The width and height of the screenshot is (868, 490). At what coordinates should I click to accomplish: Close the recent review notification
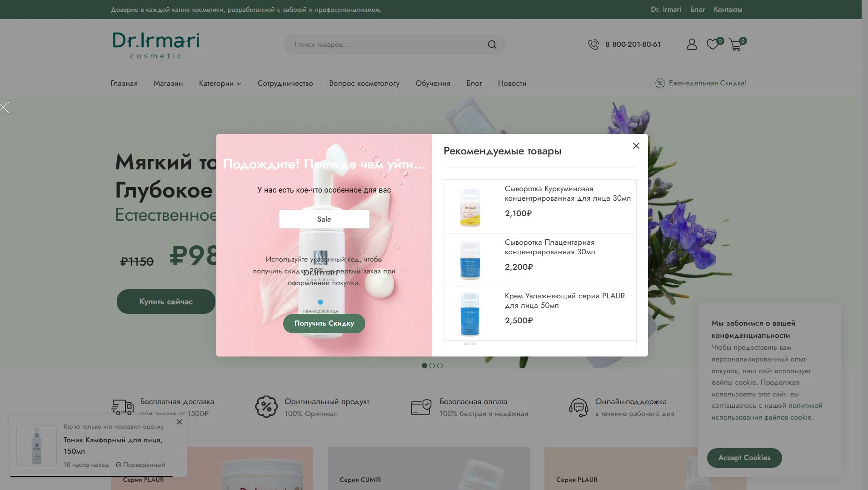tap(180, 422)
